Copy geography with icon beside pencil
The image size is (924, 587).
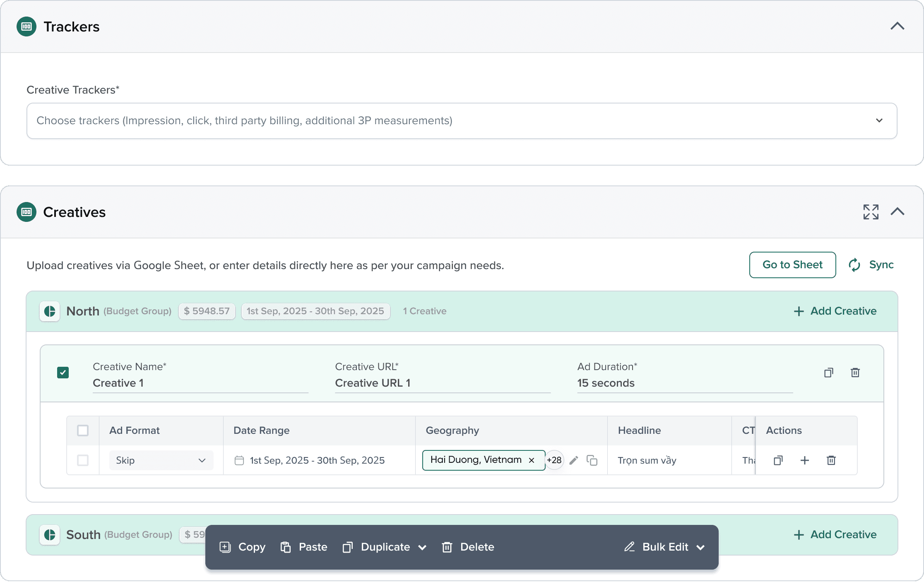(x=592, y=460)
